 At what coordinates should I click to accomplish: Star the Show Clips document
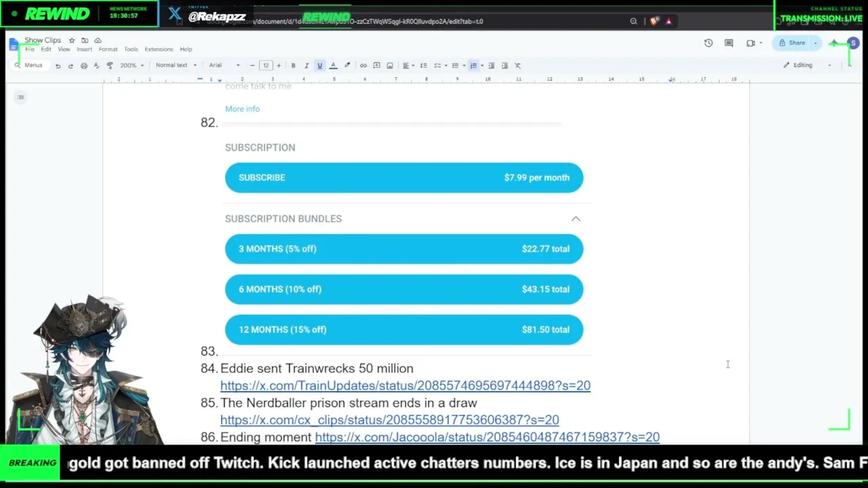coord(72,41)
